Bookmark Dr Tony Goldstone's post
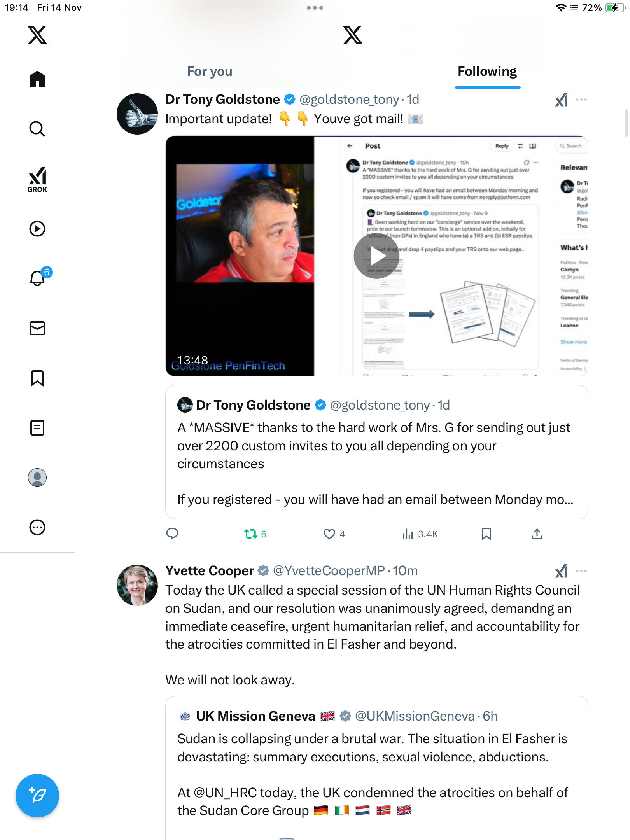This screenshot has width=630, height=840. 486,534
